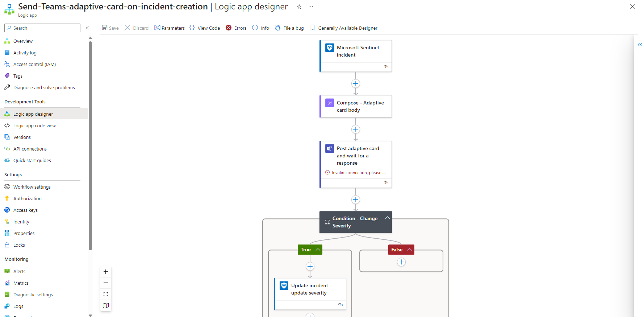This screenshot has height=317, width=644.
Task: Open Parameters from the toolbar
Action: [x=170, y=28]
